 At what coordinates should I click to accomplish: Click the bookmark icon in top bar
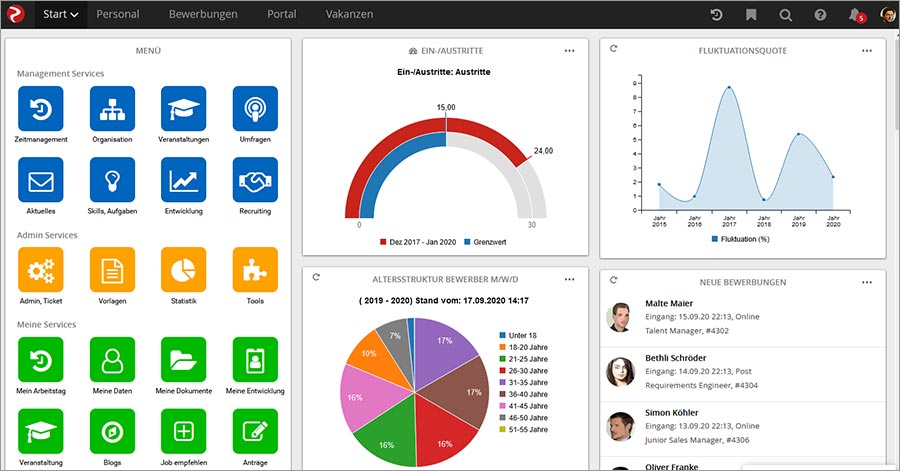pos(751,14)
